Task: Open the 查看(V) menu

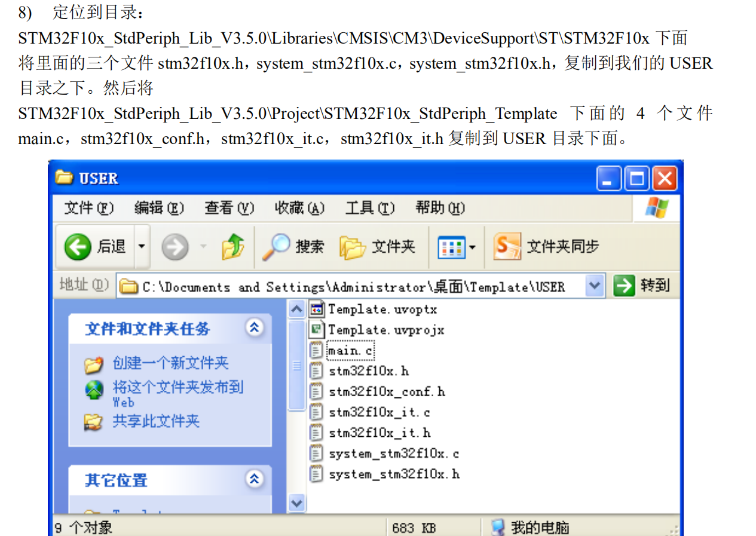Action: pyautogui.click(x=229, y=208)
